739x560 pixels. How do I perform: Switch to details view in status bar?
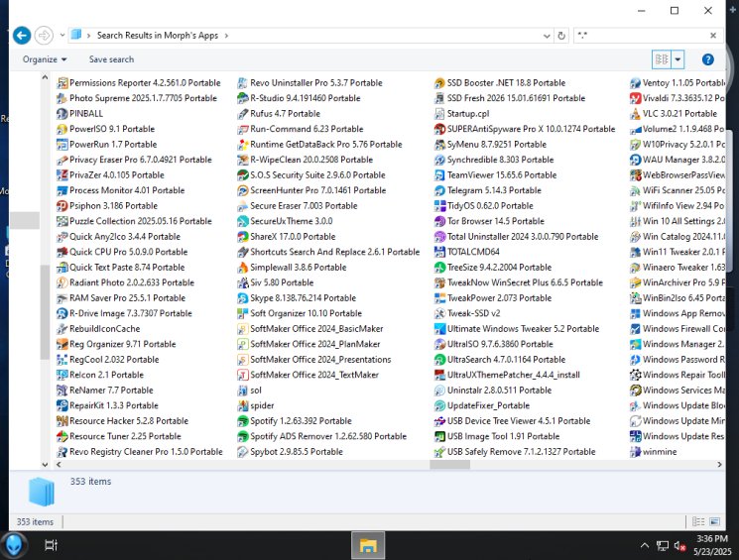698,521
